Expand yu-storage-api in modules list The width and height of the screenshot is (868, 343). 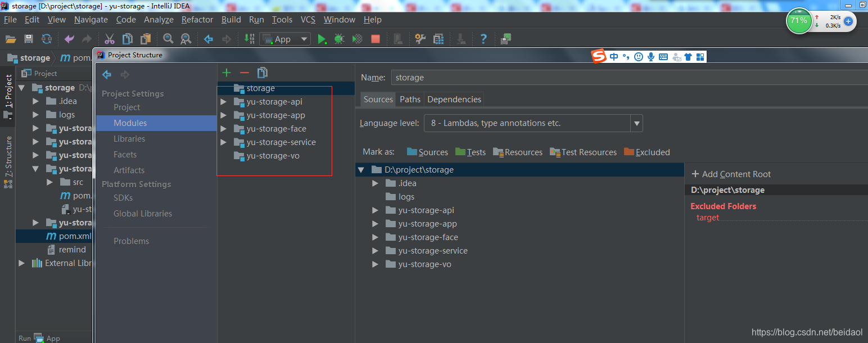pyautogui.click(x=223, y=102)
